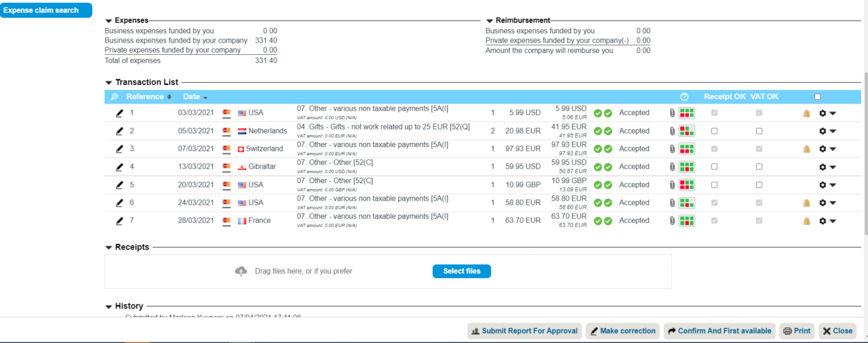
Task: Open the attachment paperclip for the France row
Action: (x=672, y=220)
